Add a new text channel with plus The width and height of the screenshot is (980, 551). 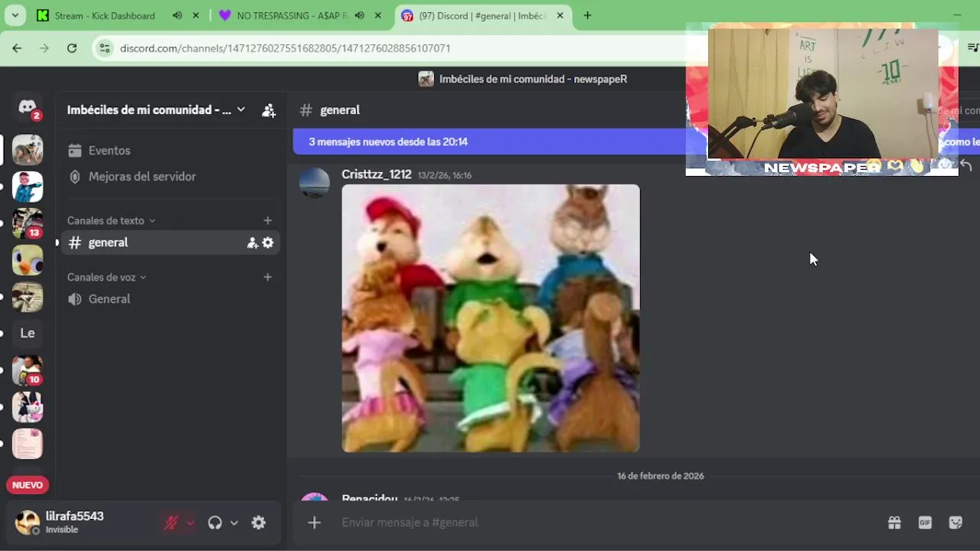coord(267,220)
